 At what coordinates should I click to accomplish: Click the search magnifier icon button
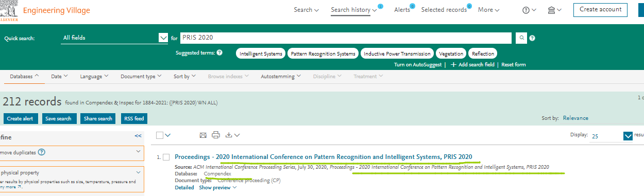pos(522,38)
